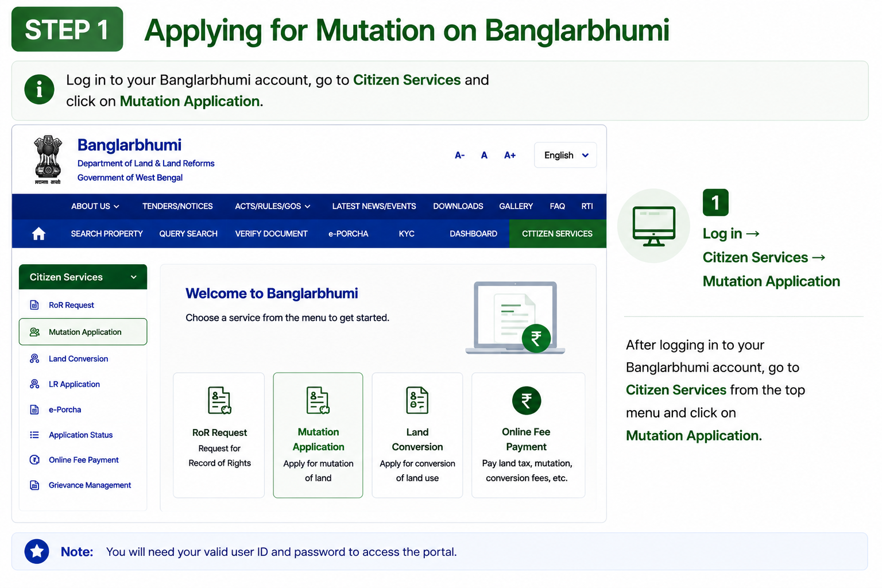Viewport: 882px width, 588px height.
Task: Open RTI menu item
Action: pyautogui.click(x=587, y=206)
